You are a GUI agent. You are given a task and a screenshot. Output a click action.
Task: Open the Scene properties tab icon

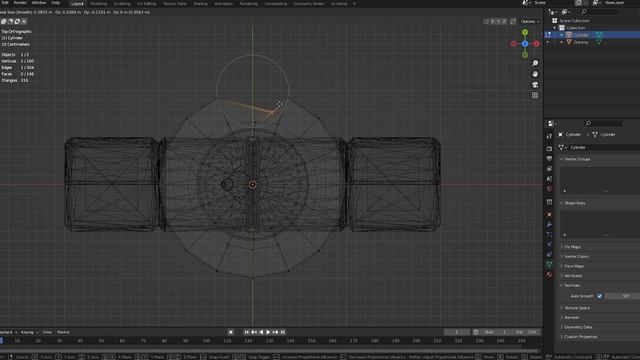pos(549,179)
